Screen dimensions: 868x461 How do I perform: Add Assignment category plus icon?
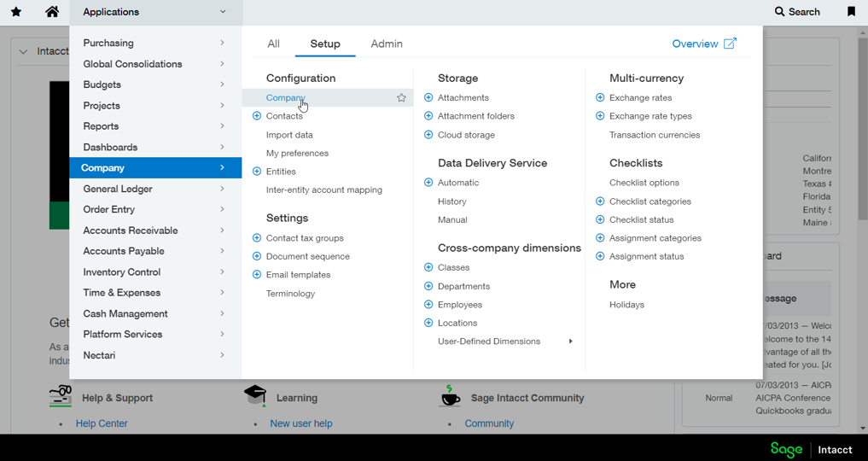click(599, 238)
